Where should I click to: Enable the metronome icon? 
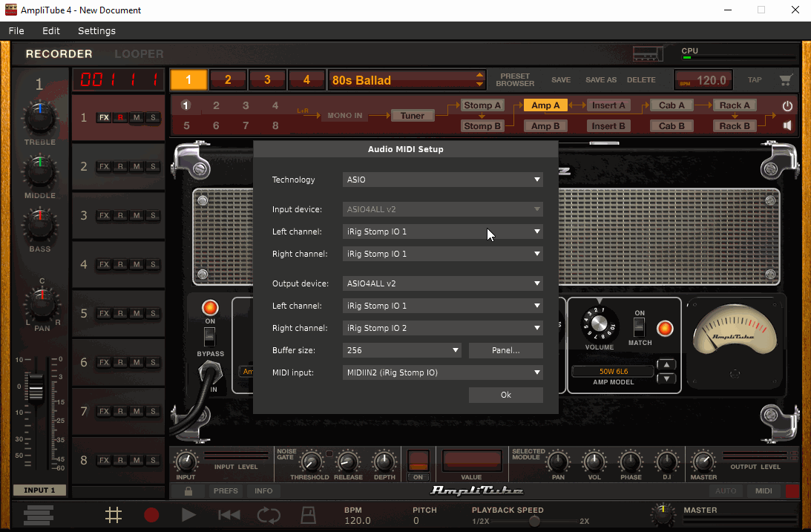coord(308,515)
